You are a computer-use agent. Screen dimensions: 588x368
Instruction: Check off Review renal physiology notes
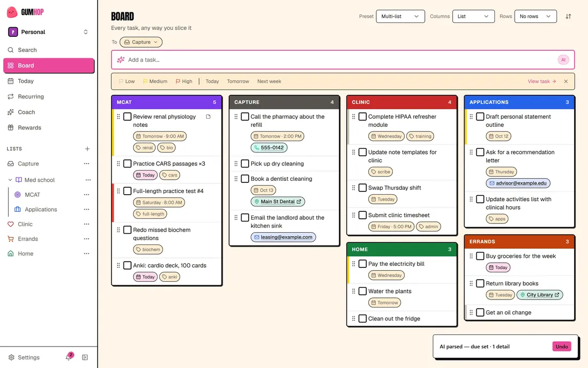[128, 117]
